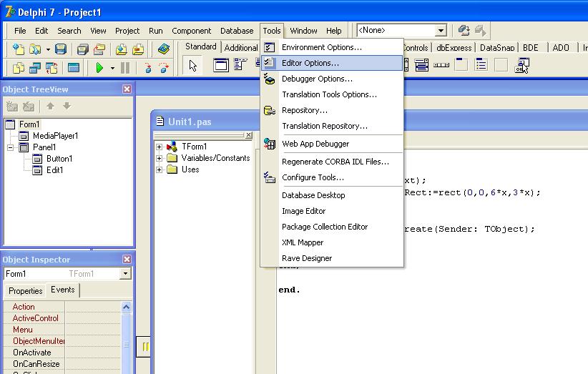Click the Trace Into debug icon
Screen dimensions: 588x374
coord(148,68)
